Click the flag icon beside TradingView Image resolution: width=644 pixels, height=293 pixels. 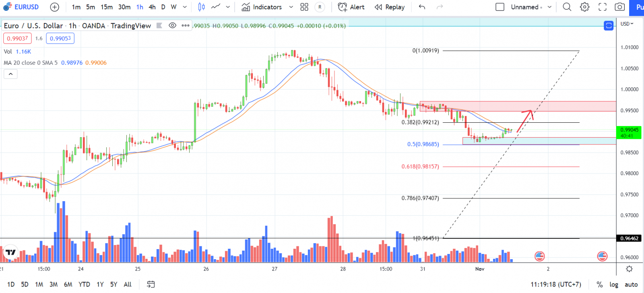(x=159, y=26)
